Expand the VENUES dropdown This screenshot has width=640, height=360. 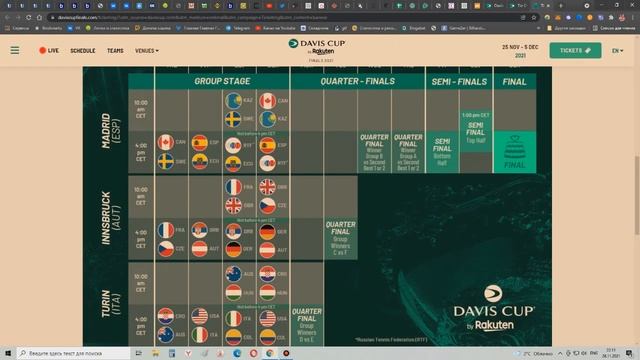pos(147,51)
